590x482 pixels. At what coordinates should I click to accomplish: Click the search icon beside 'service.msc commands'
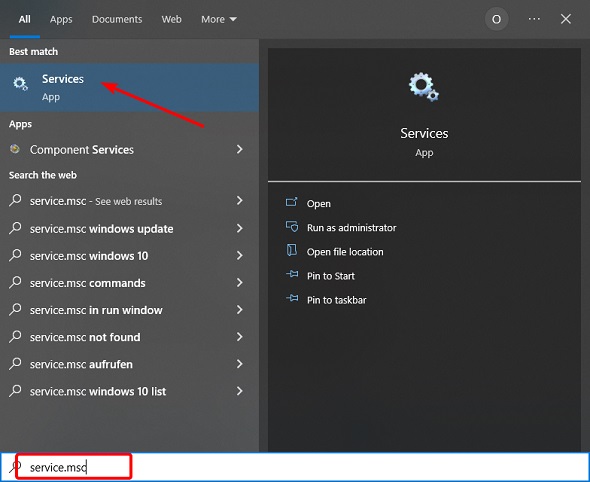(x=15, y=282)
